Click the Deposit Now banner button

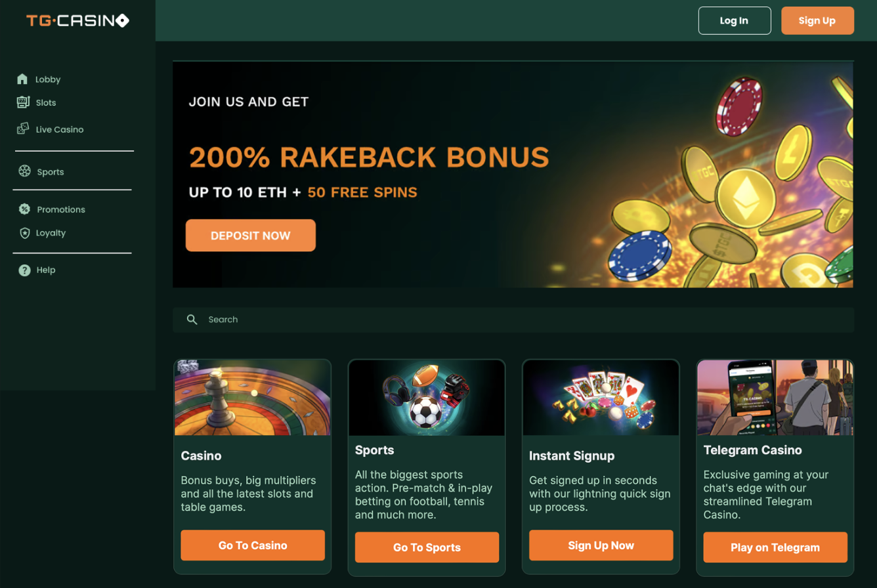click(250, 236)
